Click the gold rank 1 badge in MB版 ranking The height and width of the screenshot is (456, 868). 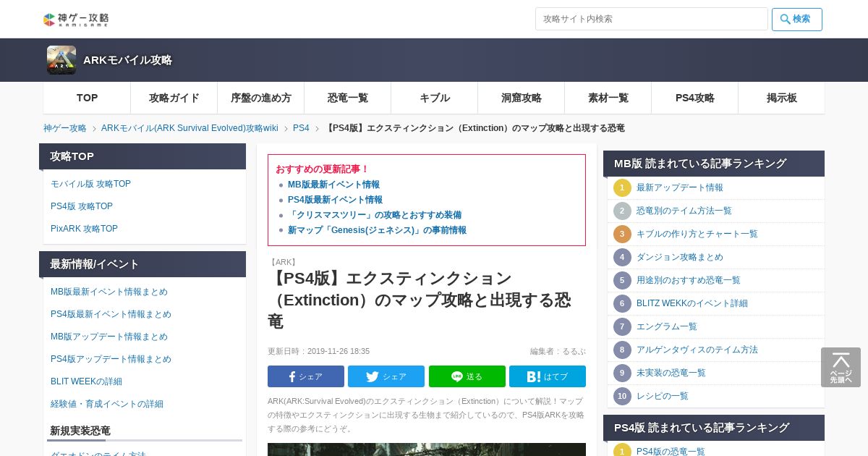(622, 187)
